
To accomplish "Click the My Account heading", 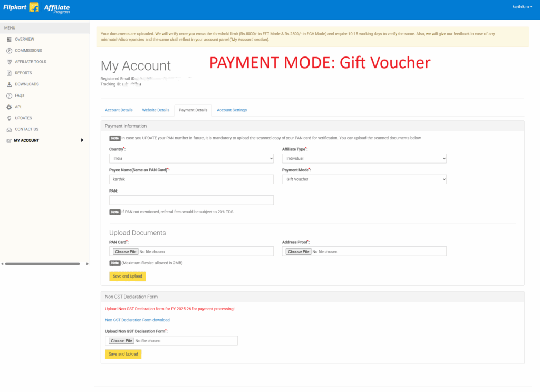I will 136,66.
